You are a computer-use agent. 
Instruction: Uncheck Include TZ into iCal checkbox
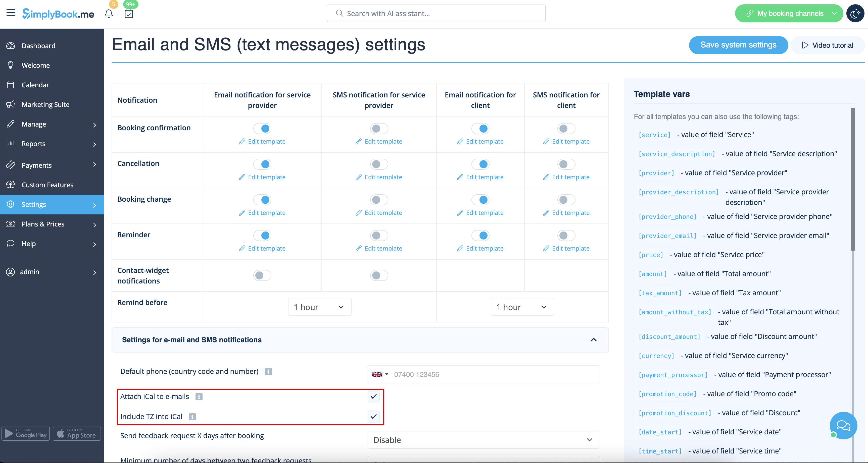click(373, 417)
